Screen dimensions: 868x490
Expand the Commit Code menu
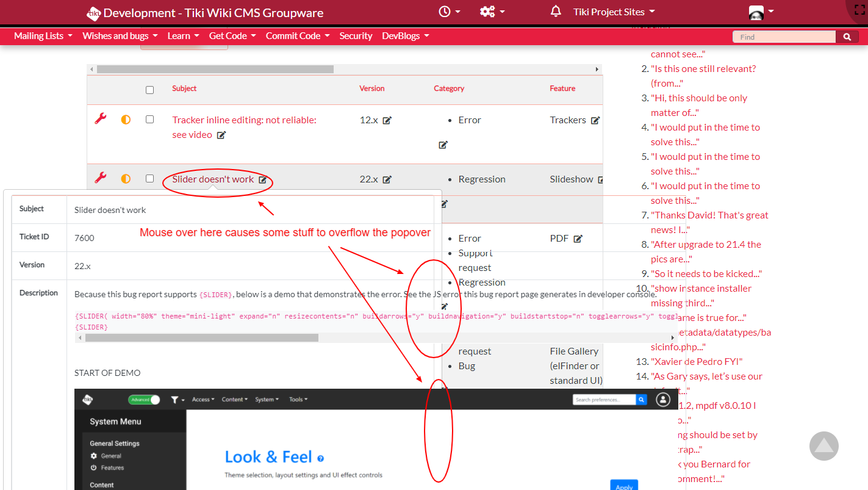(298, 36)
